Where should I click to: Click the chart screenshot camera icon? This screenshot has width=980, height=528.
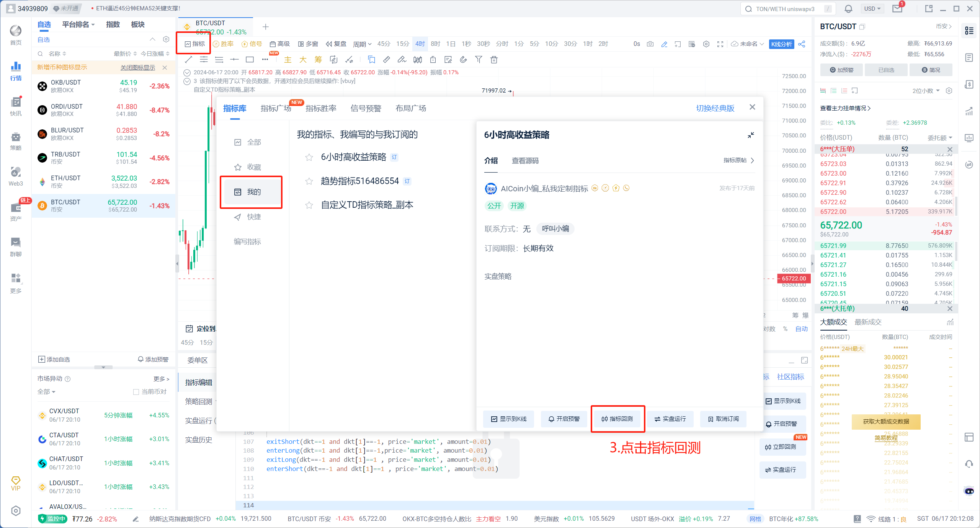point(650,44)
